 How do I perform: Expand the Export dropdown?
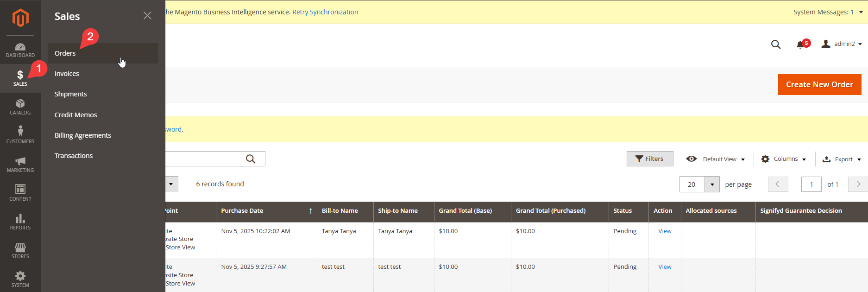[x=842, y=159]
